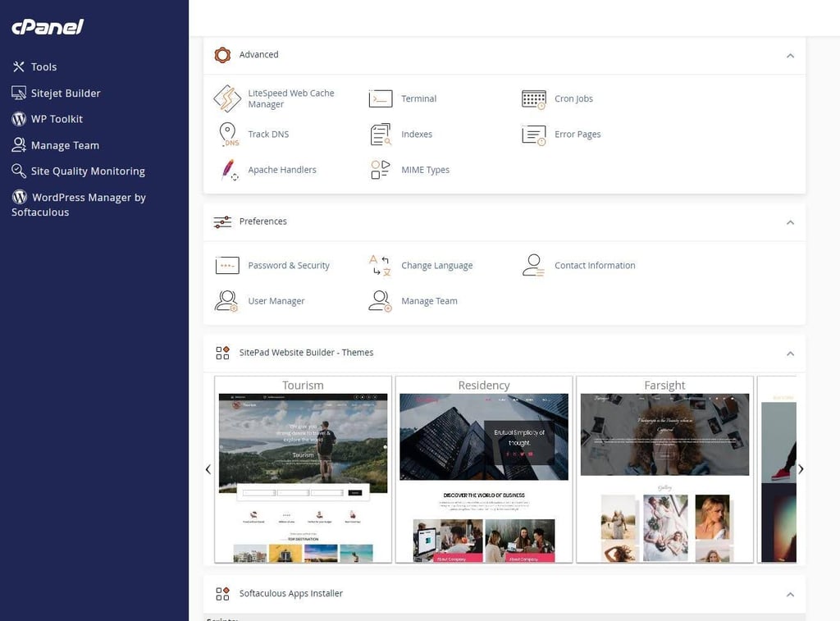The height and width of the screenshot is (621, 840).
Task: Open the Sitejet Builder monitor icon
Action: pos(19,94)
